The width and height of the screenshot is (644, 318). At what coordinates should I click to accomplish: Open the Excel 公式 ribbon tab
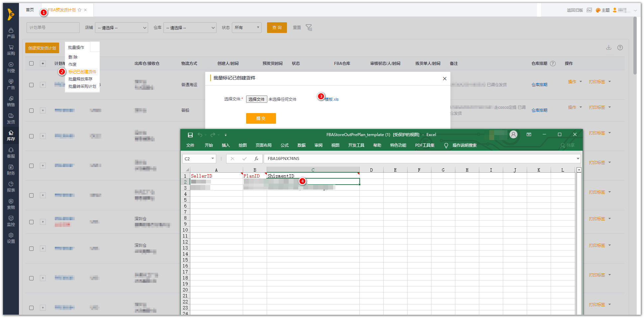pos(285,145)
